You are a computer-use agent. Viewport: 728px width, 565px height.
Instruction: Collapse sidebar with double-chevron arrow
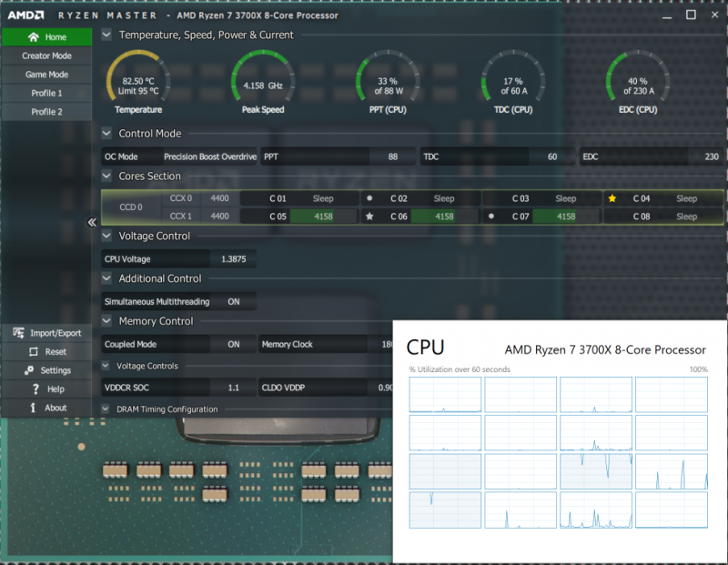(x=92, y=222)
